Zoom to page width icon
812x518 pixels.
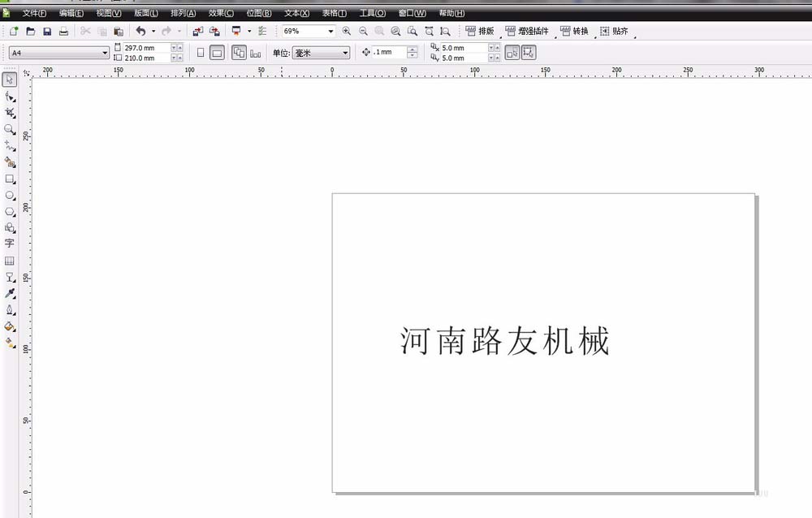429,31
